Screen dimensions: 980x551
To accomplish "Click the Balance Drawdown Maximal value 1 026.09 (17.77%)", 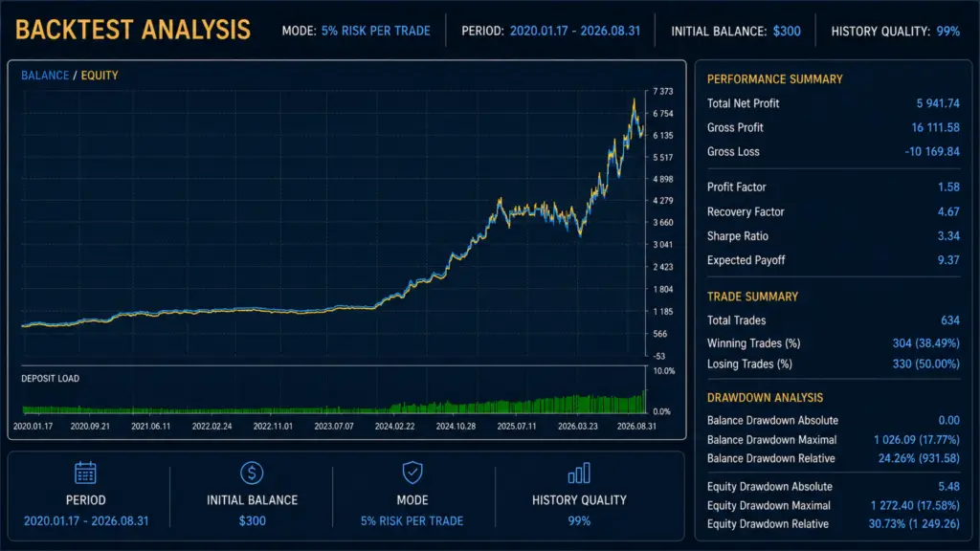I will point(917,440).
